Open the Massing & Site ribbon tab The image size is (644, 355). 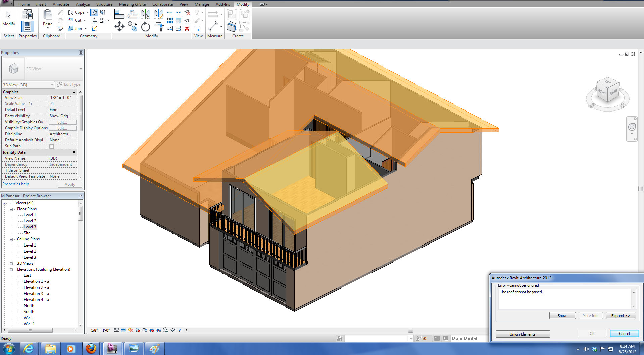pyautogui.click(x=132, y=4)
